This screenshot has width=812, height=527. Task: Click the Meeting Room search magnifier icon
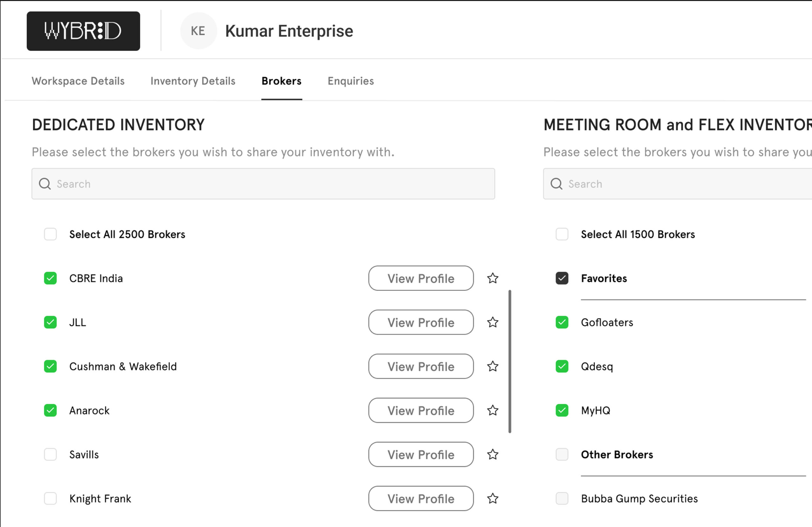point(556,184)
